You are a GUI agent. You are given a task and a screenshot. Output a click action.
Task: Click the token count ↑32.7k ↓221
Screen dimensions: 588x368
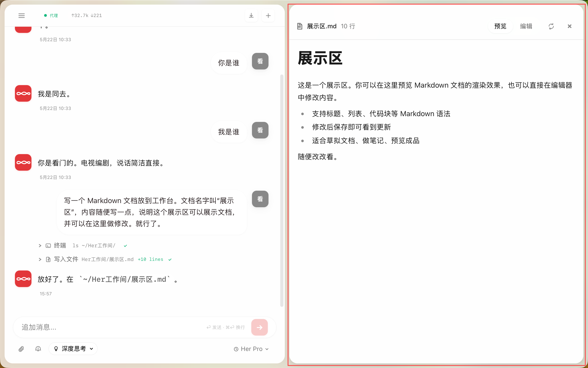(x=87, y=16)
